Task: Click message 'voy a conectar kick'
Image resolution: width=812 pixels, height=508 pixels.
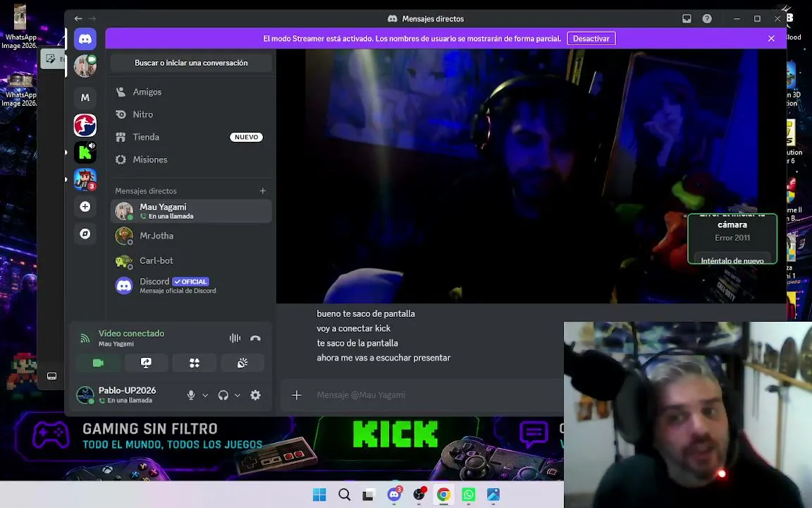Action: coord(354,328)
